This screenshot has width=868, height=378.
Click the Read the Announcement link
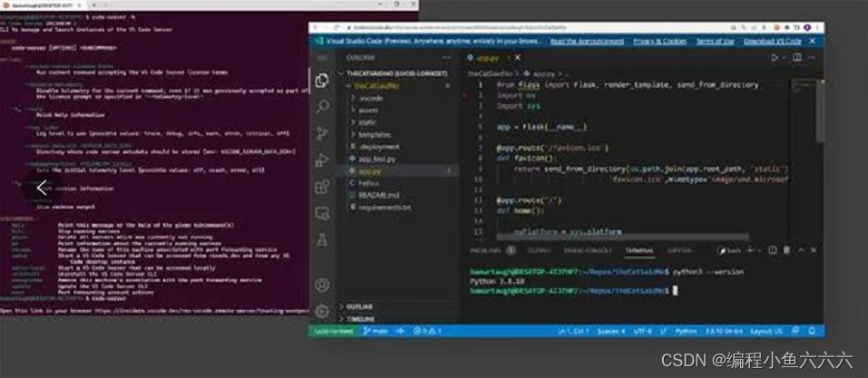(x=587, y=42)
